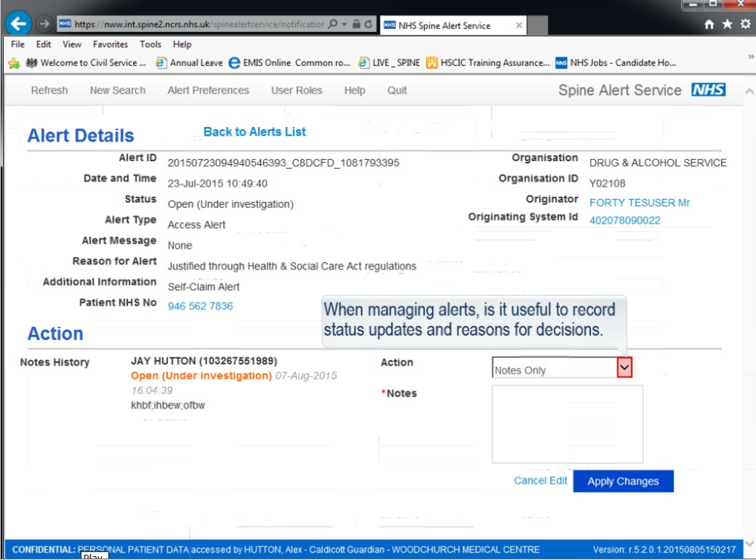
Task: Click NHS logo in page header
Action: pos(708,90)
